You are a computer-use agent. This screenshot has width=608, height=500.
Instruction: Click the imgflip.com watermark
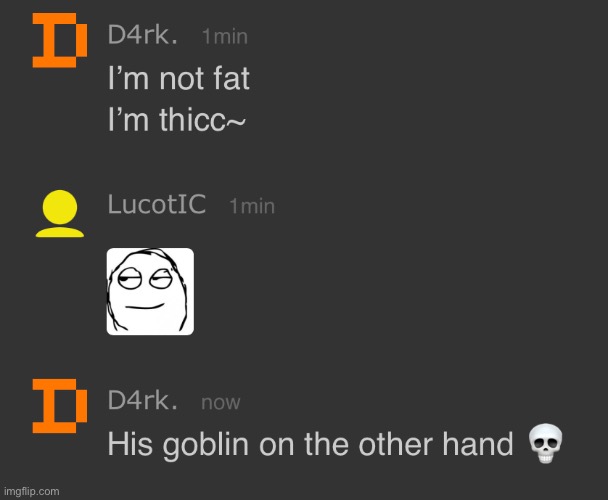[x=32, y=491]
